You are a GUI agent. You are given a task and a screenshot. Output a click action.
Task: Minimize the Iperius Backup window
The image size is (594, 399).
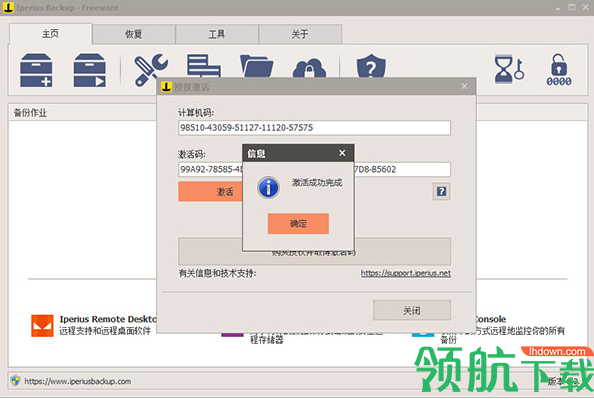coord(558,8)
